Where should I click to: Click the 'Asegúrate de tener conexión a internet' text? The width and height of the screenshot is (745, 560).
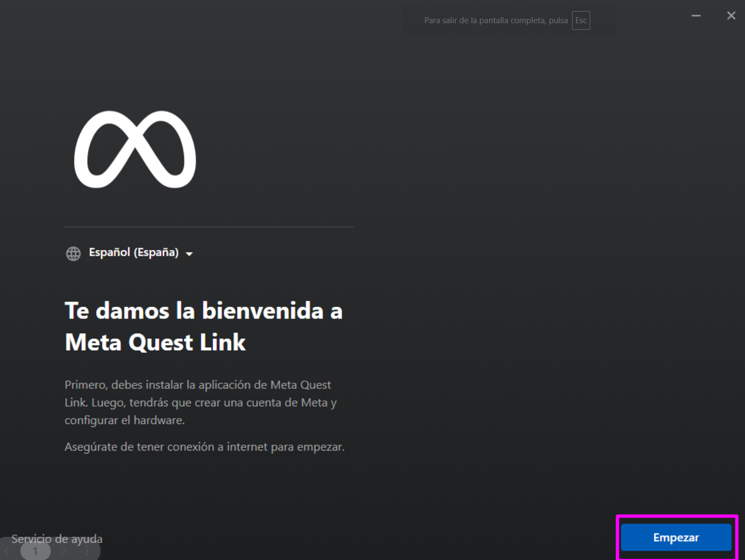click(204, 447)
